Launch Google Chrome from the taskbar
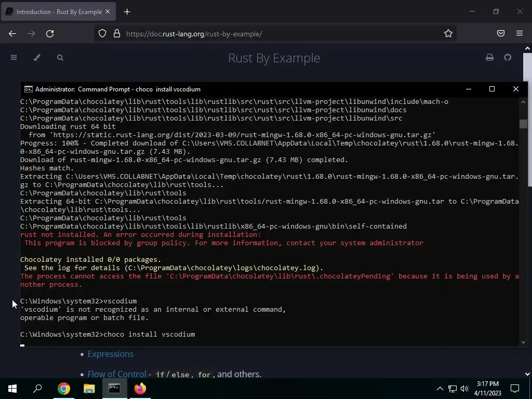This screenshot has width=532, height=399. [64, 389]
